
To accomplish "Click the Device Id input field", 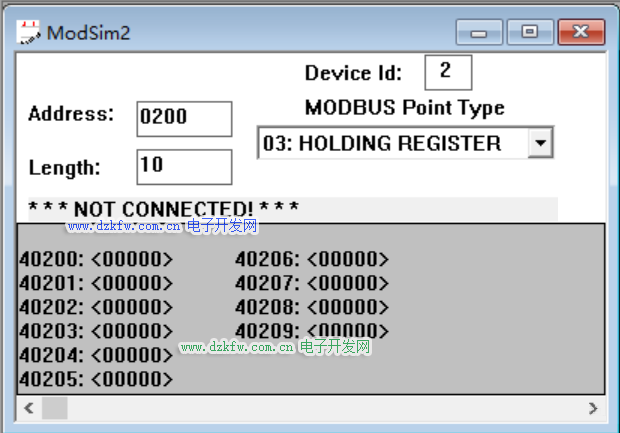I will [x=447, y=72].
